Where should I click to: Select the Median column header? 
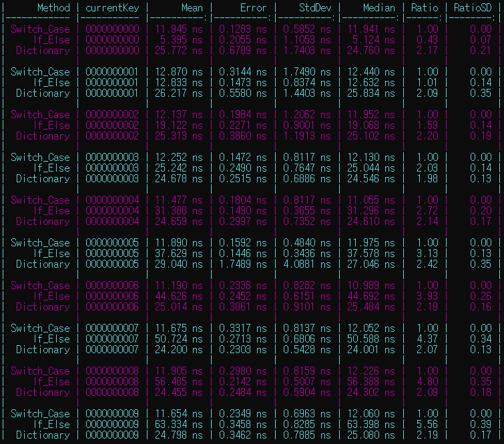pyautogui.click(x=379, y=8)
